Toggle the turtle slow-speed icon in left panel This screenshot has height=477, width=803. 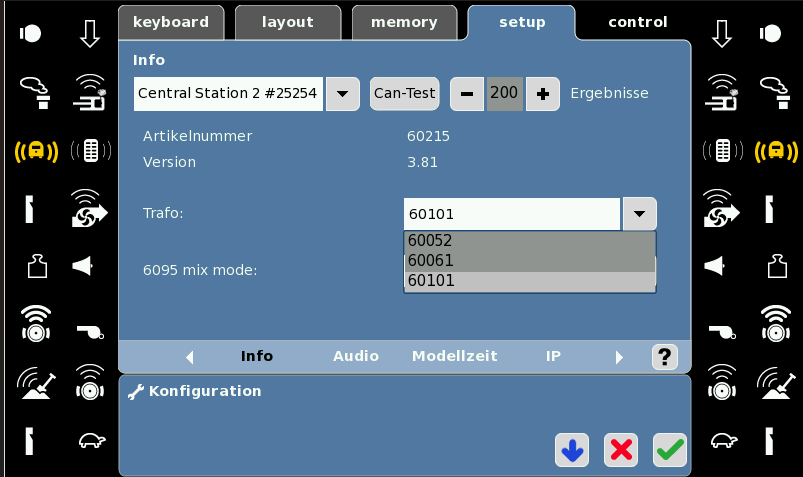92,441
